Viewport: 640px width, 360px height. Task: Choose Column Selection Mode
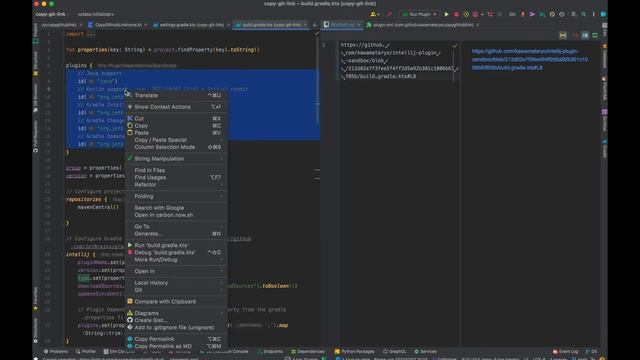(x=176, y=147)
